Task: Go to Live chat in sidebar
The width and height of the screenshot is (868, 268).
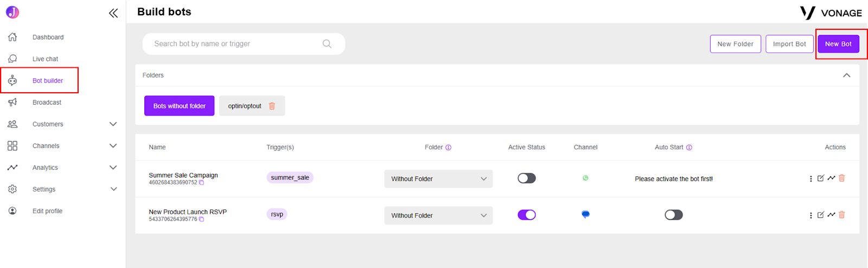Action: point(45,59)
